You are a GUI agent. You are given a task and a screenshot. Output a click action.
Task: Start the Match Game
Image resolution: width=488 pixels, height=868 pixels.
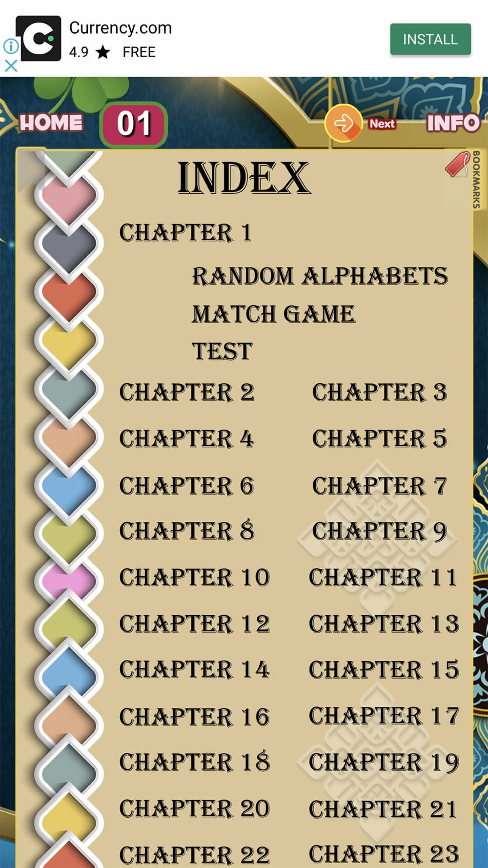(273, 314)
